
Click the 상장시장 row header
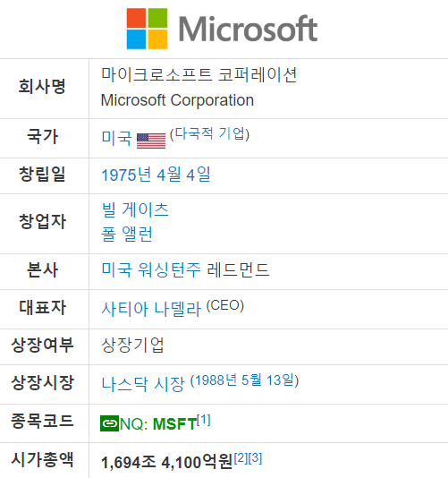click(x=42, y=382)
